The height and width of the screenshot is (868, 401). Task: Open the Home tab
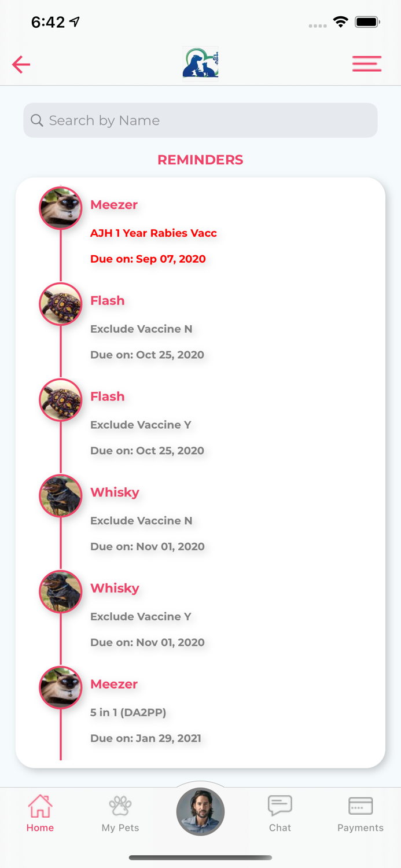coord(40,813)
